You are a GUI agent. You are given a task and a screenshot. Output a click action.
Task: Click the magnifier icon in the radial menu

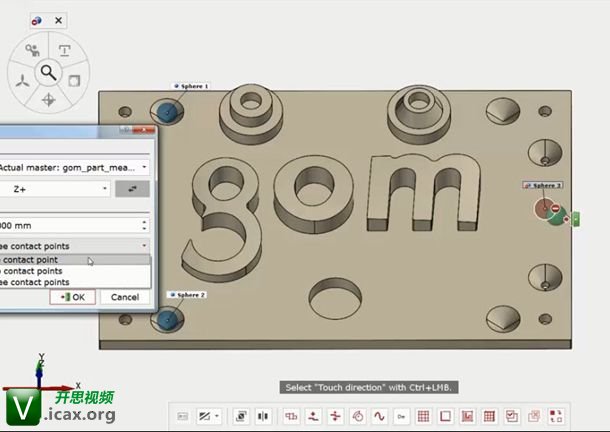tap(47, 72)
